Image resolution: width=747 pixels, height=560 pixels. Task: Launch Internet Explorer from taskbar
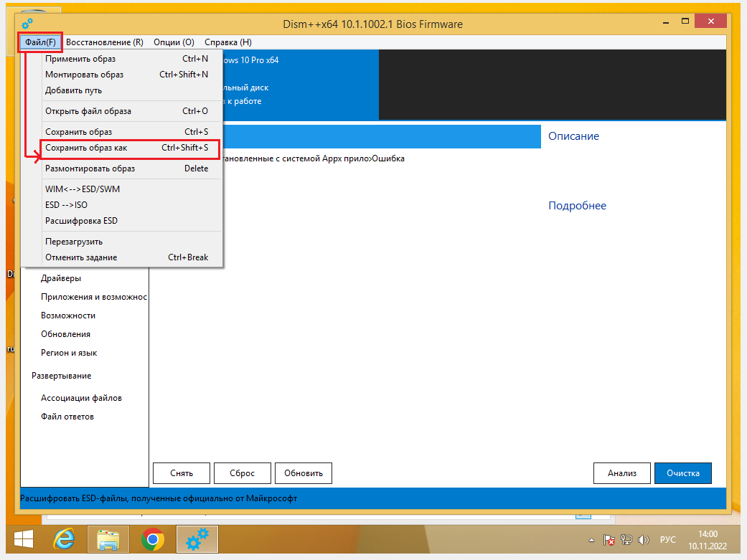pos(65,539)
